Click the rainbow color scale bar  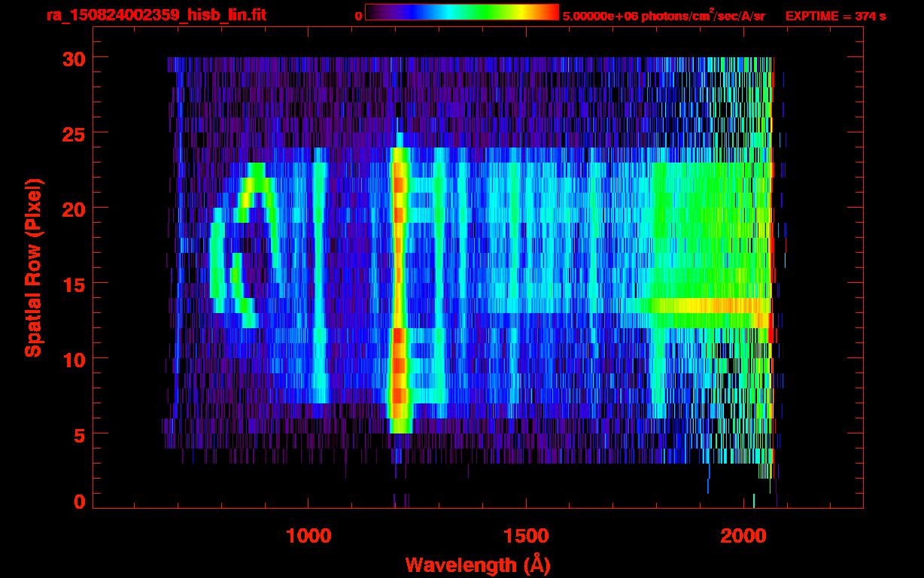click(462, 12)
